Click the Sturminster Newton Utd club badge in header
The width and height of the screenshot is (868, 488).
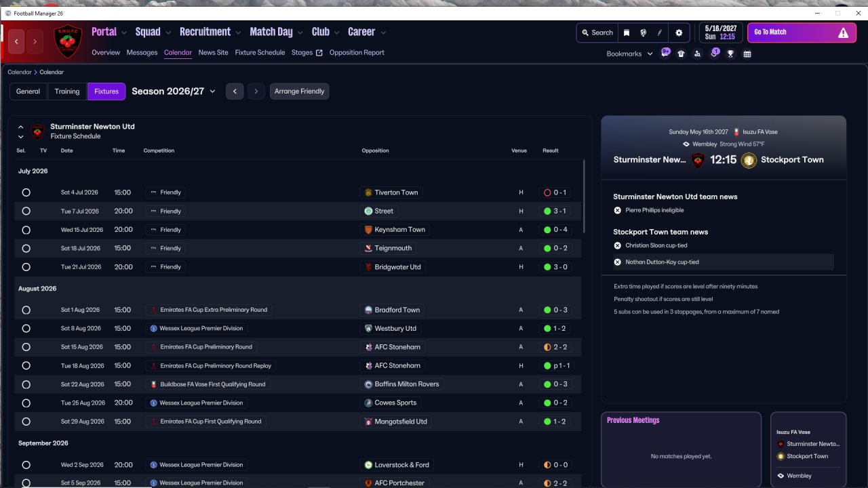point(68,41)
